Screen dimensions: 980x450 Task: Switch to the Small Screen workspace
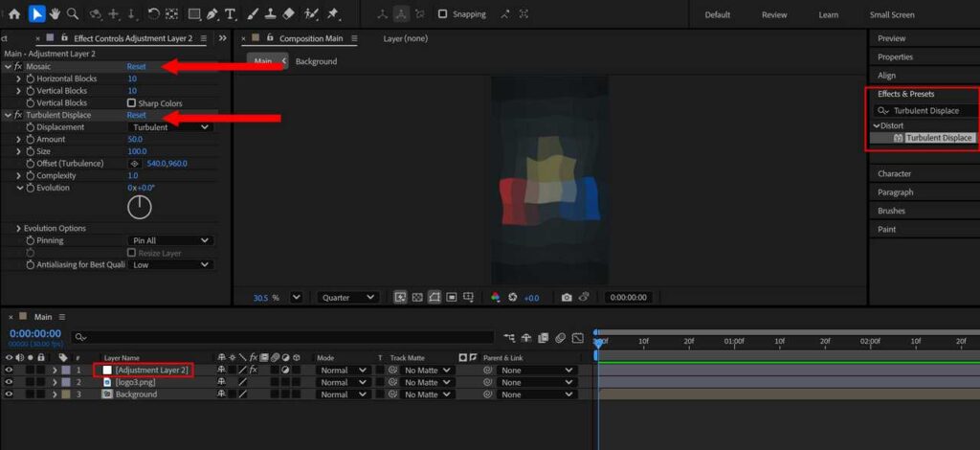coord(892,15)
